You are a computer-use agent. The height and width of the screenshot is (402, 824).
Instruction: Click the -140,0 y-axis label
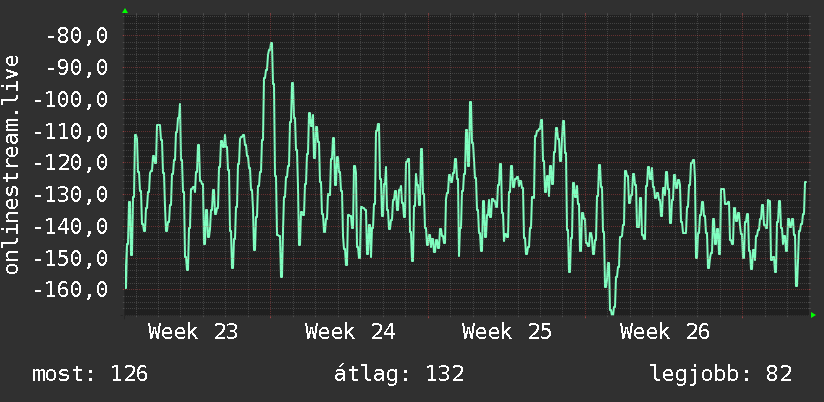click(x=70, y=226)
